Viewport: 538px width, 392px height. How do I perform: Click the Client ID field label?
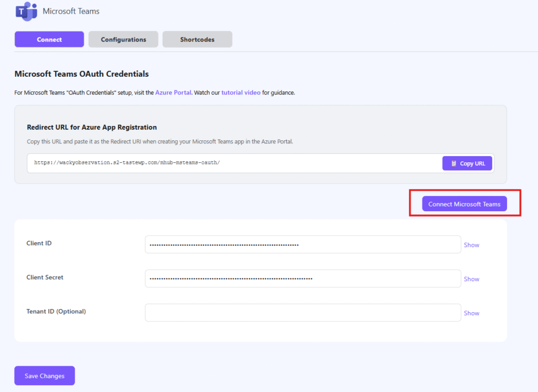pyautogui.click(x=39, y=243)
